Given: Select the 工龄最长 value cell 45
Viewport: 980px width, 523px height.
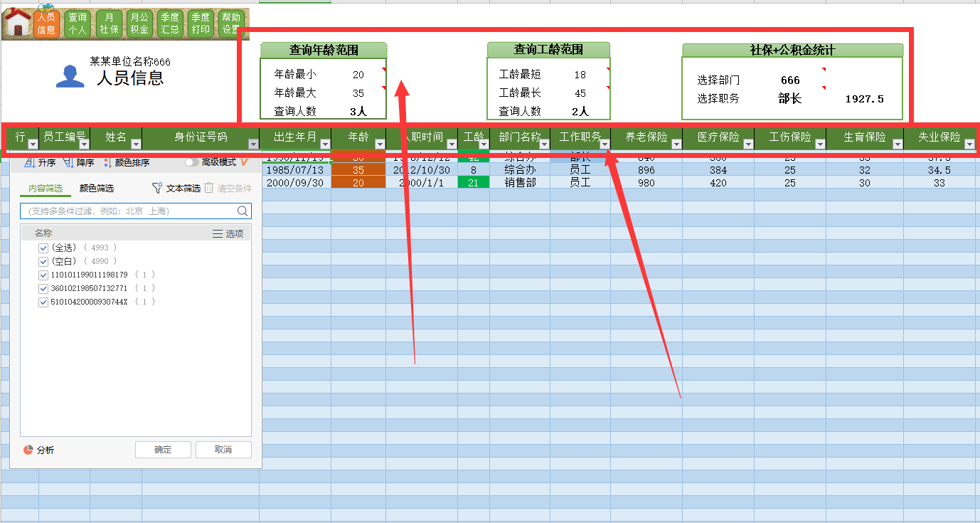Looking at the screenshot, I should pyautogui.click(x=580, y=93).
